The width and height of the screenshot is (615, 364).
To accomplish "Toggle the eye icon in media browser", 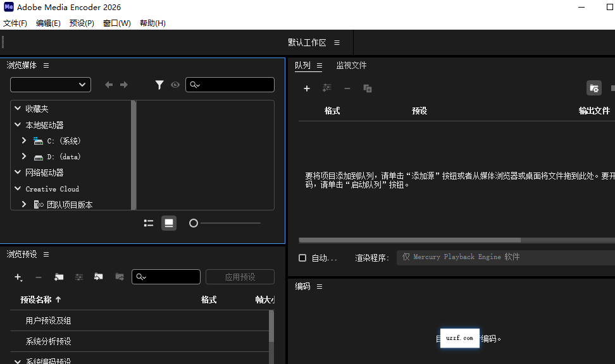I will coord(175,85).
